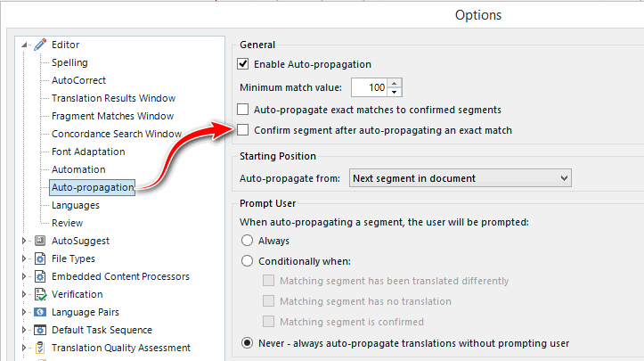Screen dimensions: 644x361
Task: Check Confirm segment after auto-propagating an exact match
Action: pyautogui.click(x=243, y=130)
